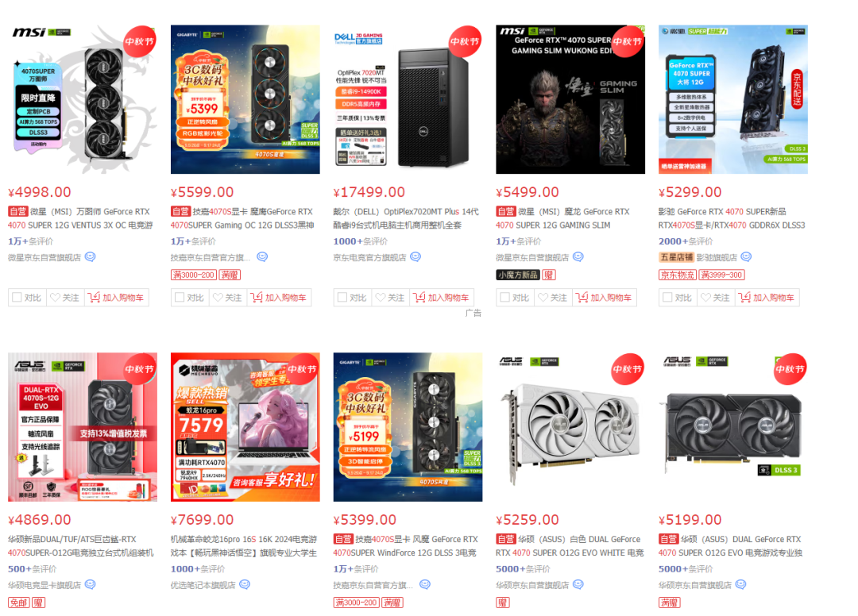Open the Dell OptiPlex7020MT Plus product title
The height and width of the screenshot is (616, 858).
406,218
